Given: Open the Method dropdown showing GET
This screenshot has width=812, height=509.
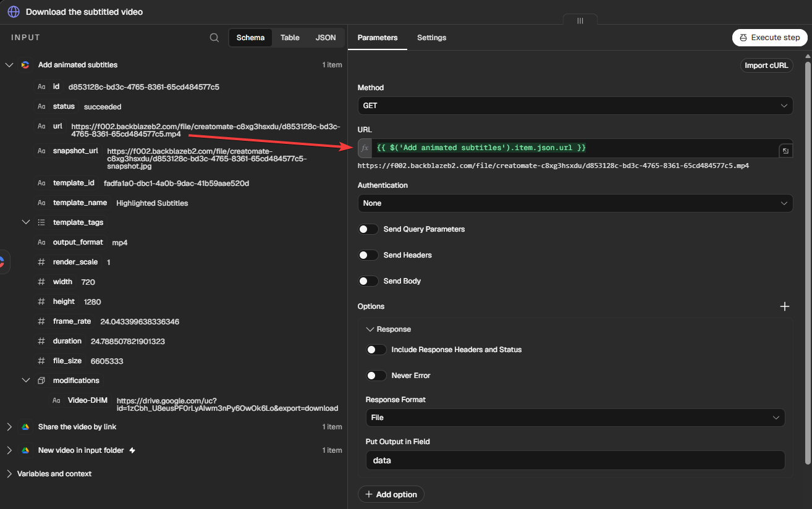Looking at the screenshot, I should click(575, 106).
